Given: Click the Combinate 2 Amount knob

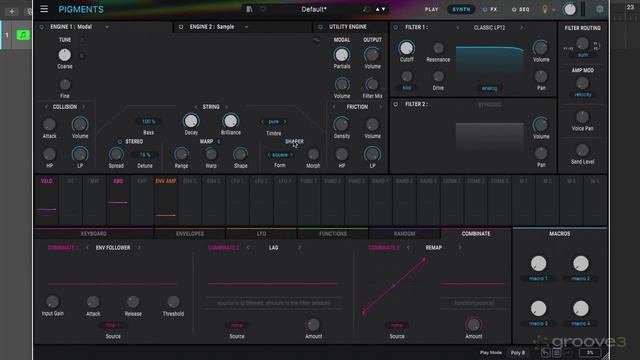Looking at the screenshot, I should coord(313,325).
